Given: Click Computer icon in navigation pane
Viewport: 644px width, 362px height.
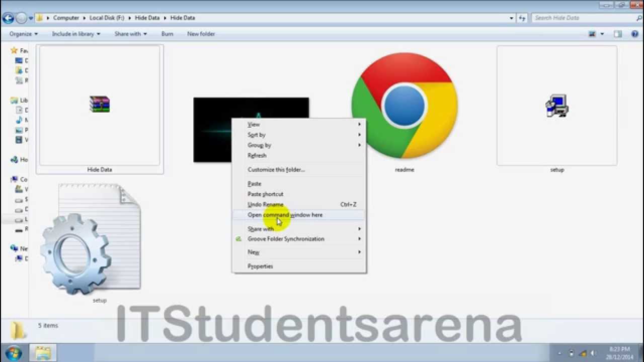Looking at the screenshot, I should point(14,179).
